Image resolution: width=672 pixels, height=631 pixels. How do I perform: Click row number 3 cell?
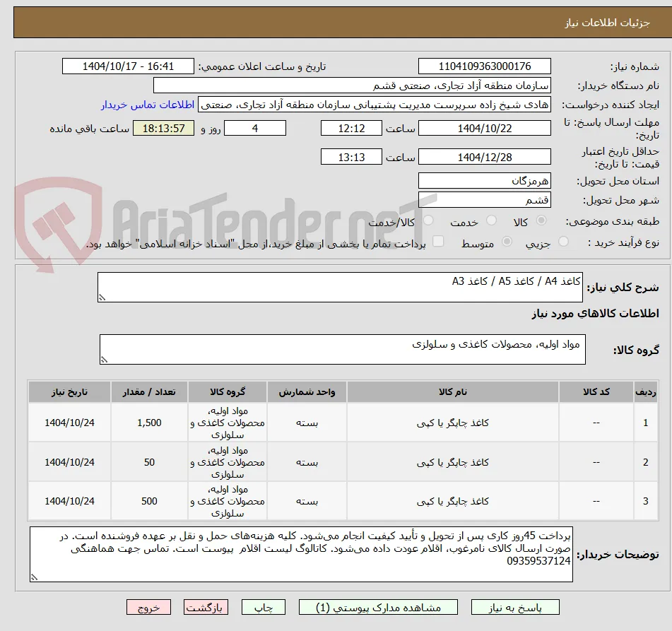(645, 501)
